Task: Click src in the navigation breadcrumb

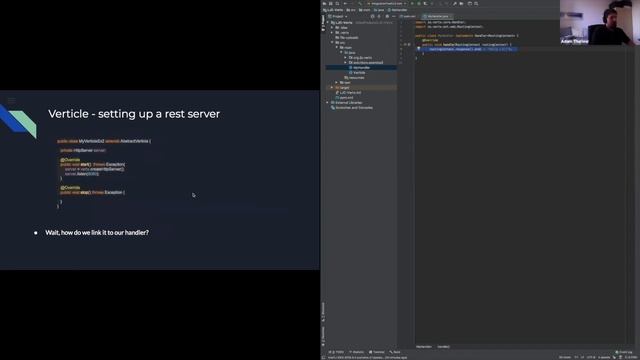Action: tap(351, 10)
